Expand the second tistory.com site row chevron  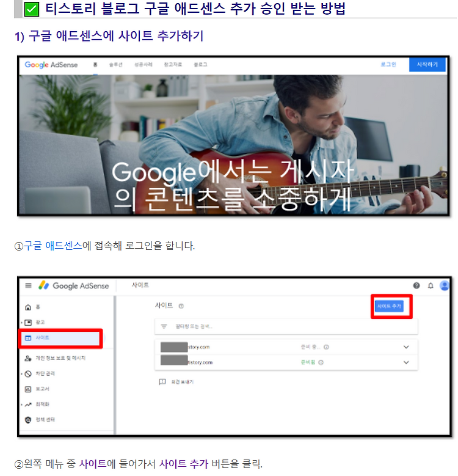point(406,362)
